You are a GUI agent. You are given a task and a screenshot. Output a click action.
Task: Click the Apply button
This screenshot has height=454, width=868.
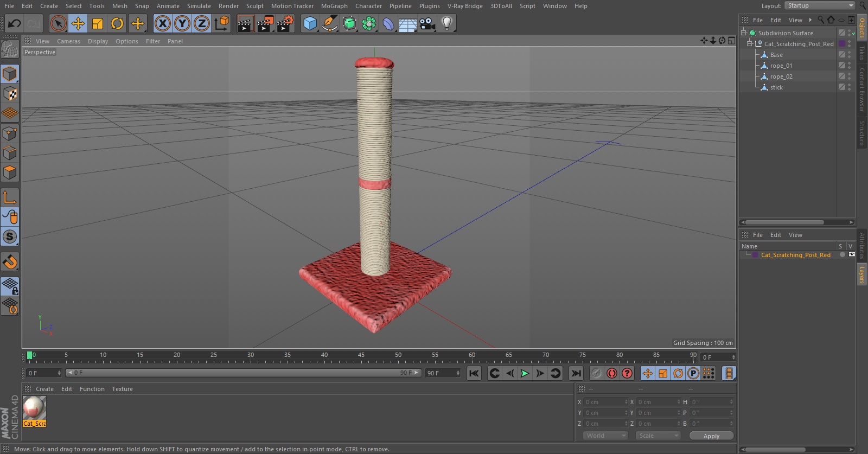click(x=711, y=436)
